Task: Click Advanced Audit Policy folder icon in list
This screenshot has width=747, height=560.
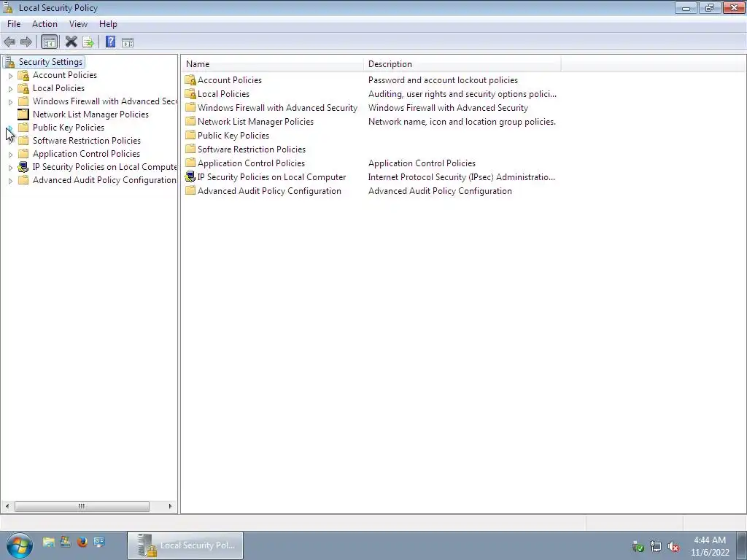Action: (190, 190)
